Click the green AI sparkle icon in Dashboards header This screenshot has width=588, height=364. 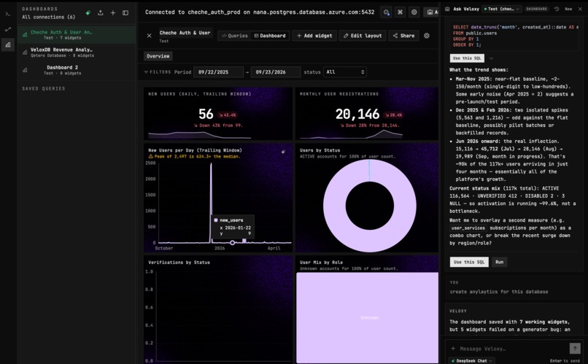[88, 12]
